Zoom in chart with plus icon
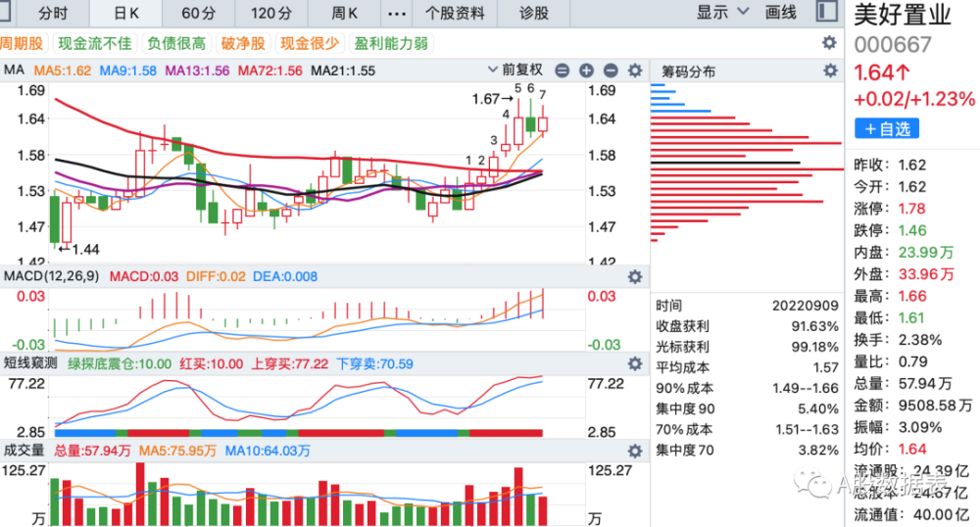The width and height of the screenshot is (980, 527). coord(586,71)
